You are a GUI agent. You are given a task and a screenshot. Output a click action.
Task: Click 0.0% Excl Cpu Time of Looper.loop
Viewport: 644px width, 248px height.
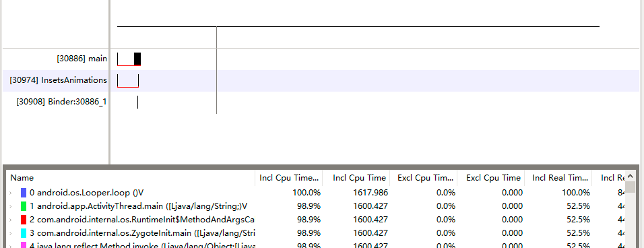pos(446,193)
